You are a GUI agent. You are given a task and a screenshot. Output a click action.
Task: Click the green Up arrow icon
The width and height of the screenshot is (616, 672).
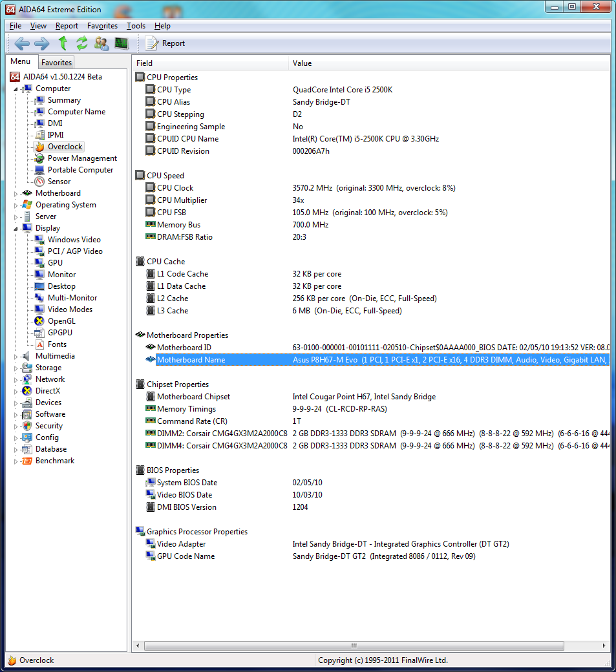pos(63,43)
